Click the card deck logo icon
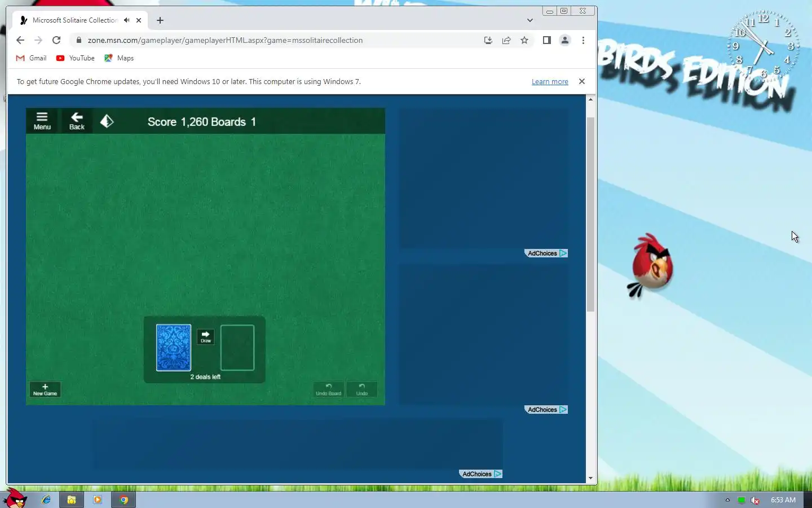This screenshot has height=508, width=812. [x=107, y=121]
